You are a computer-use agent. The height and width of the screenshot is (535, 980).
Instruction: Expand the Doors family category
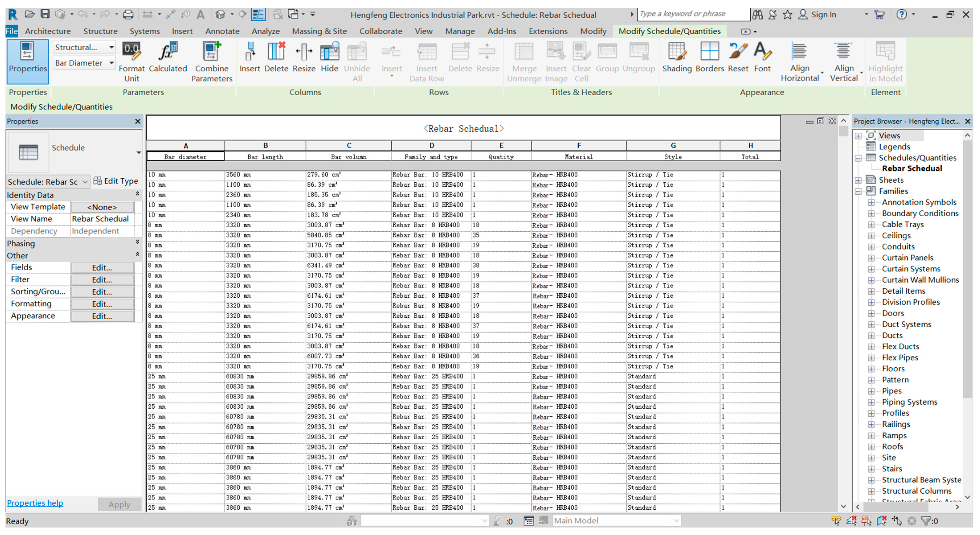pyautogui.click(x=871, y=313)
